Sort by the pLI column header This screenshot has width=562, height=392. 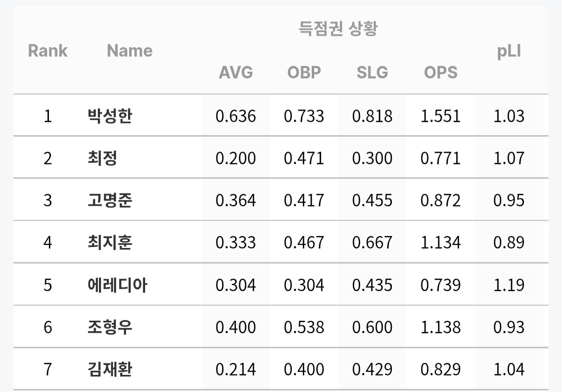point(508,51)
